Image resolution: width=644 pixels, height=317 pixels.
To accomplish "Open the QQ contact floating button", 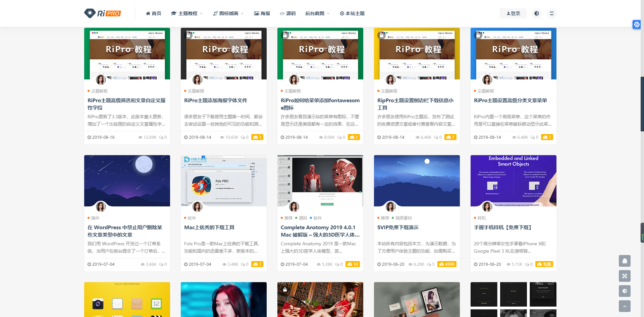I will pyautogui.click(x=625, y=261).
